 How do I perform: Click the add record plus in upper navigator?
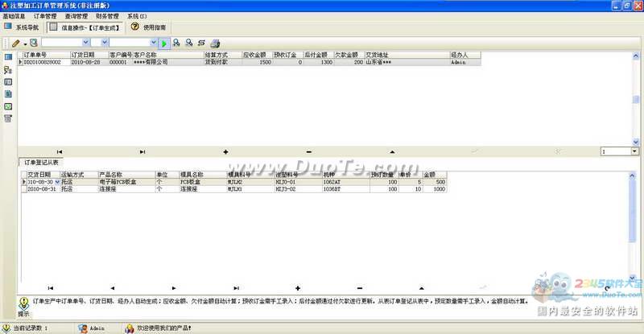point(225,151)
